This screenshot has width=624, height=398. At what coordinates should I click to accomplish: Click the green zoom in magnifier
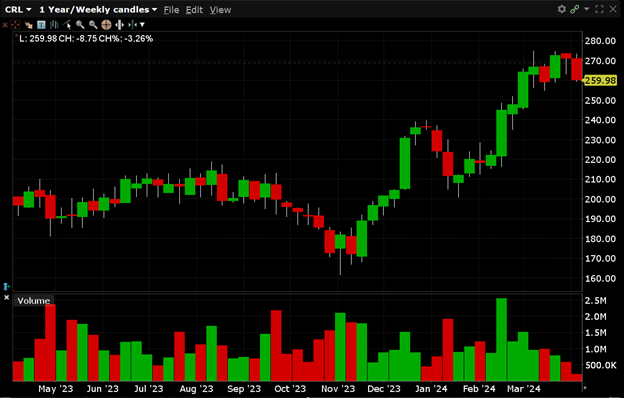80,25
